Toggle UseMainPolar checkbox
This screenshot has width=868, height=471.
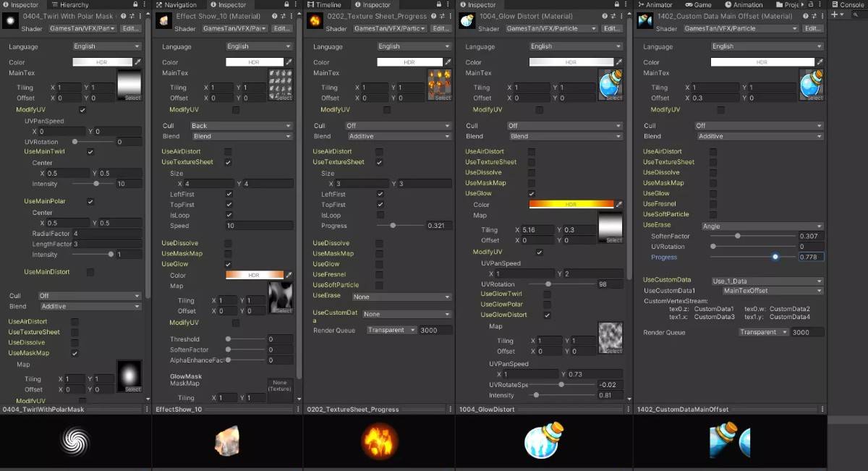(x=90, y=201)
